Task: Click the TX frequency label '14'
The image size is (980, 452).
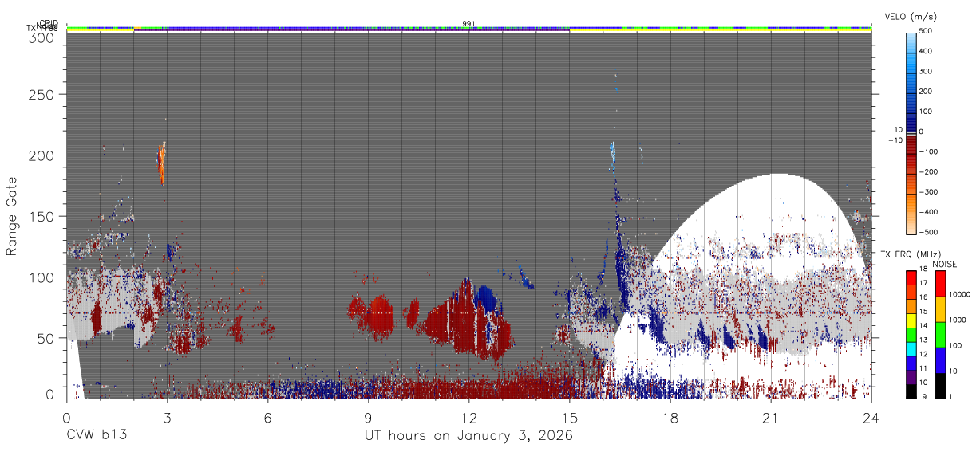Action: click(925, 326)
